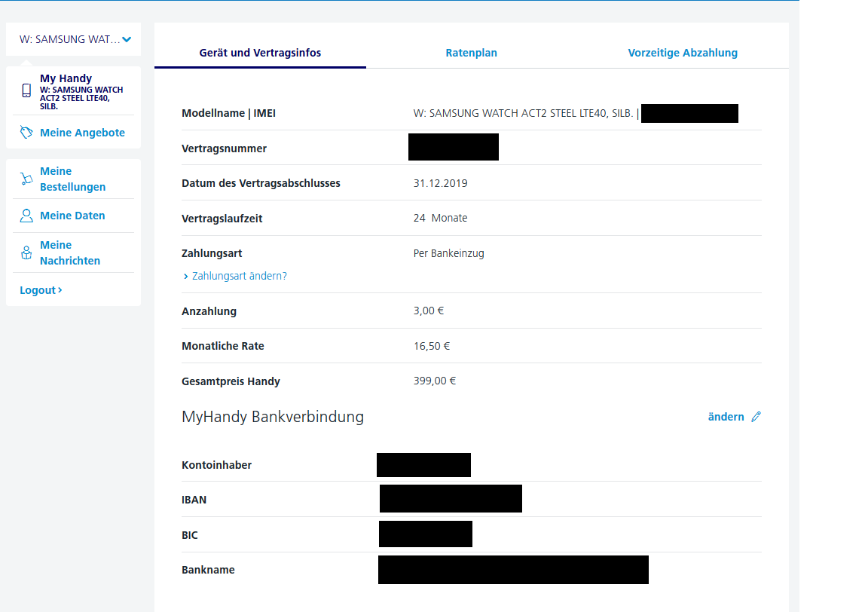Click the Vertragsnummer label
This screenshot has height=612, width=868.
[225, 148]
